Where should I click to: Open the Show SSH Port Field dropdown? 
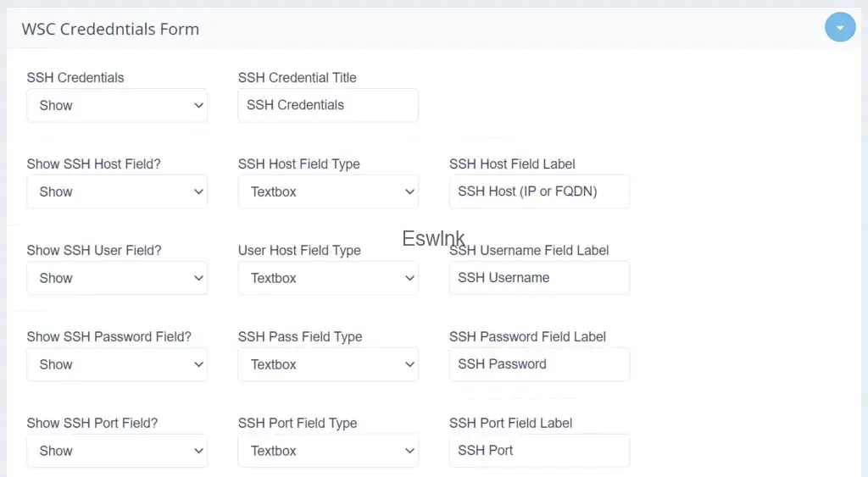117,452
